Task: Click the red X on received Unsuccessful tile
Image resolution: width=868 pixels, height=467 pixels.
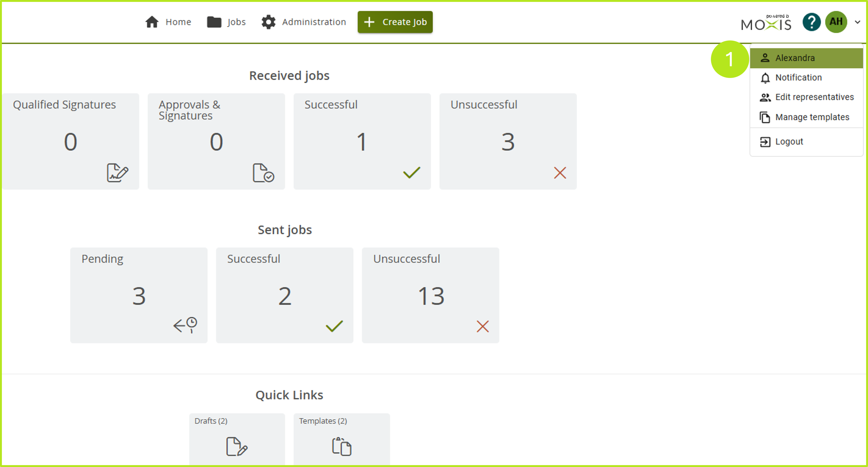Action: tap(560, 173)
